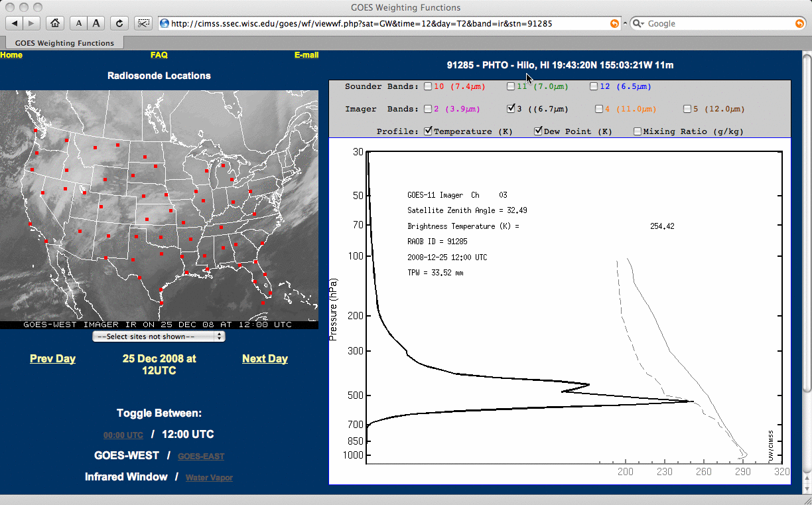Screen dimensions: 812x505
Task: Click the Google search field
Action: pyautogui.click(x=720, y=23)
